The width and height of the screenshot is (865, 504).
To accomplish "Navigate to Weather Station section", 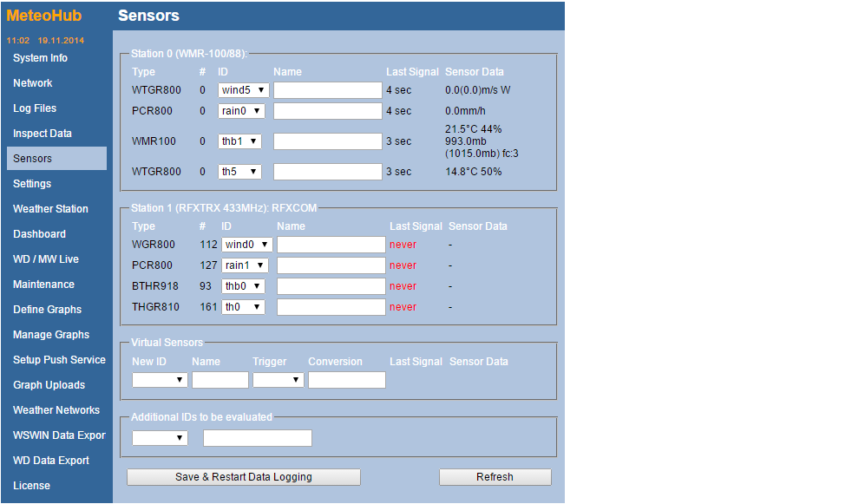I will [x=50, y=209].
